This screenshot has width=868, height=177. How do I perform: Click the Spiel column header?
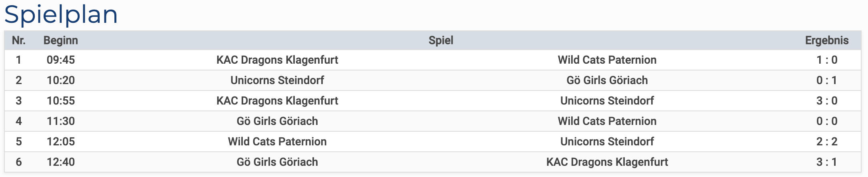pos(441,40)
